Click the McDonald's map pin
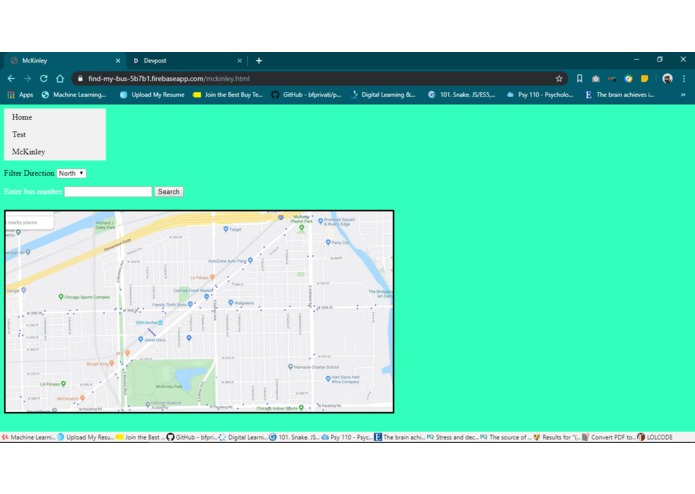Screen dimensions: 695x494 pyautogui.click(x=82, y=398)
